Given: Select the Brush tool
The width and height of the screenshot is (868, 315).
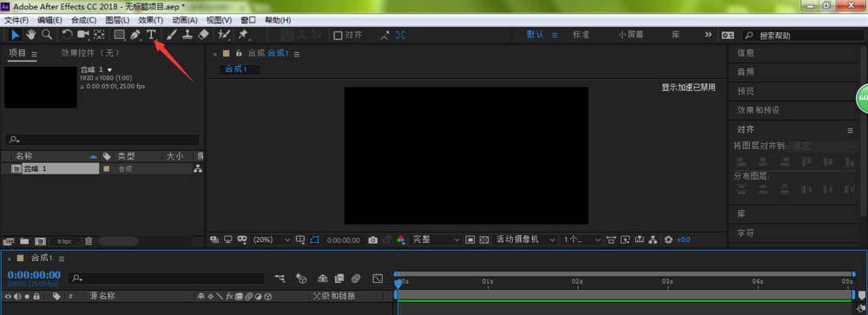Looking at the screenshot, I should click(x=172, y=35).
